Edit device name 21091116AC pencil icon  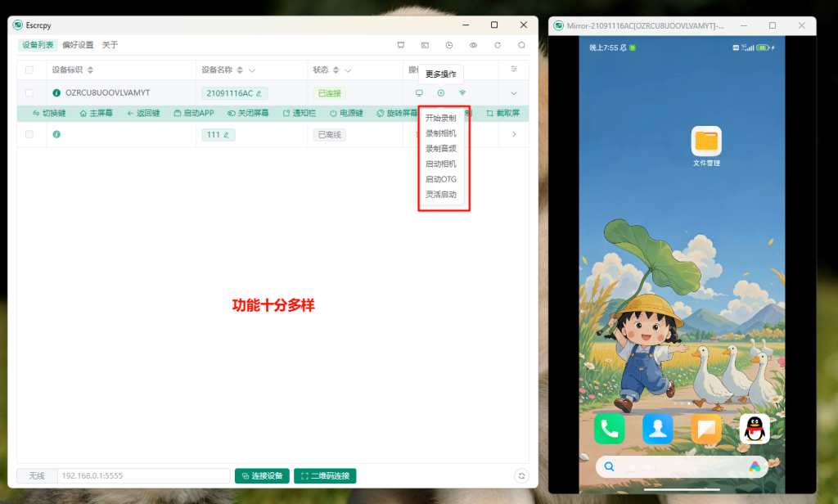click(259, 93)
